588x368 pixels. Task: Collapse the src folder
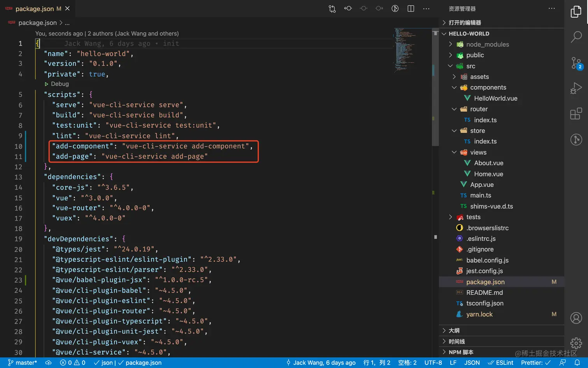pos(502,66)
